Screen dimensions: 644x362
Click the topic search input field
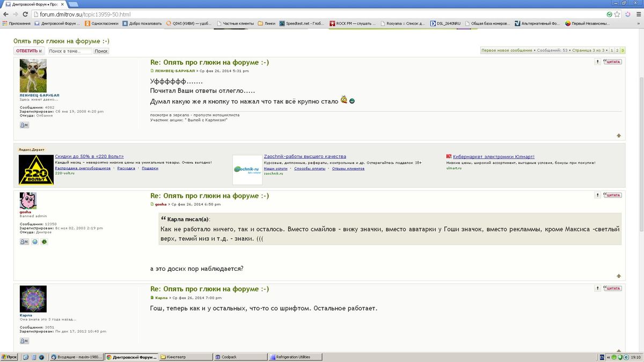click(x=70, y=51)
